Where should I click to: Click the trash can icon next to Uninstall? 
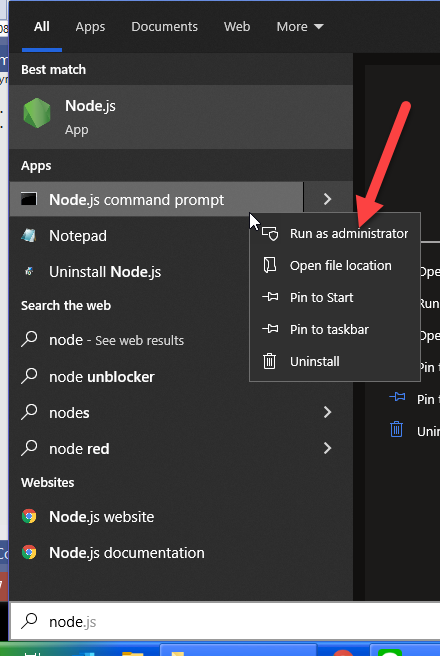point(269,361)
